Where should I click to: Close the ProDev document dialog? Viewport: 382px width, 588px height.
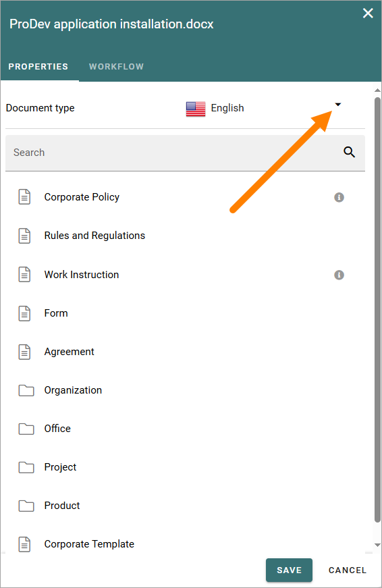(368, 13)
